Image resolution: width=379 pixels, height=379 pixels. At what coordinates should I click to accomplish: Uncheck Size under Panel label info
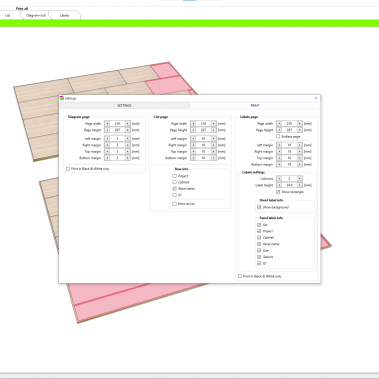pos(259,250)
